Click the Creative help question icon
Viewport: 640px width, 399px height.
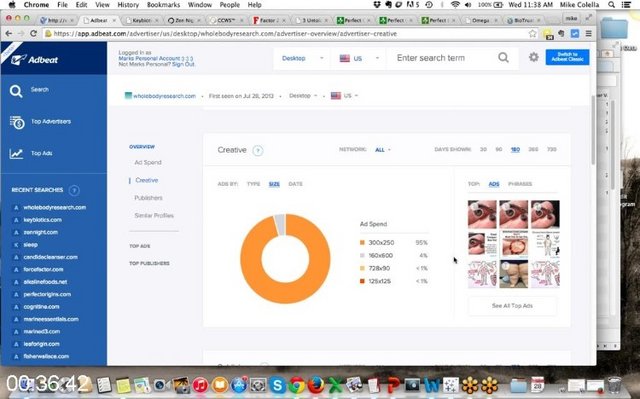(258, 151)
